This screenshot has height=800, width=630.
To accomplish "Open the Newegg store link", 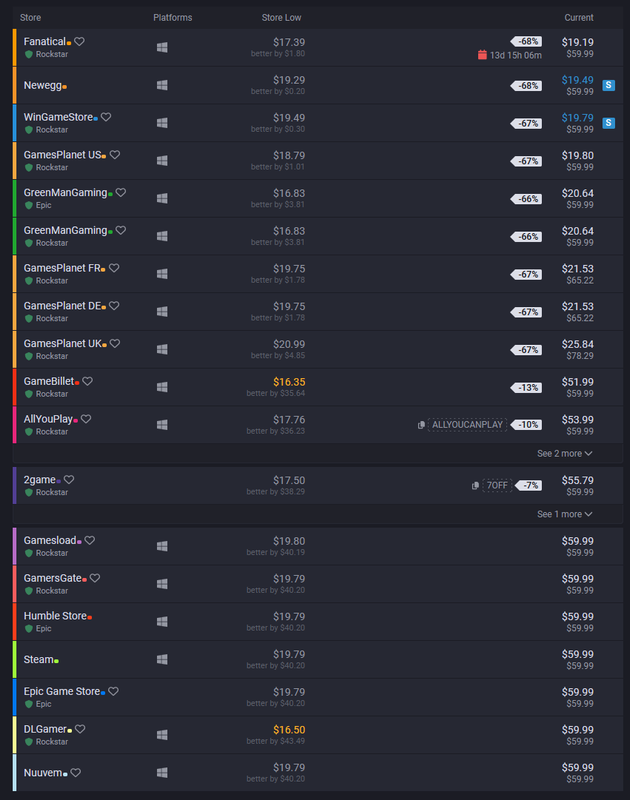I will click(x=43, y=86).
